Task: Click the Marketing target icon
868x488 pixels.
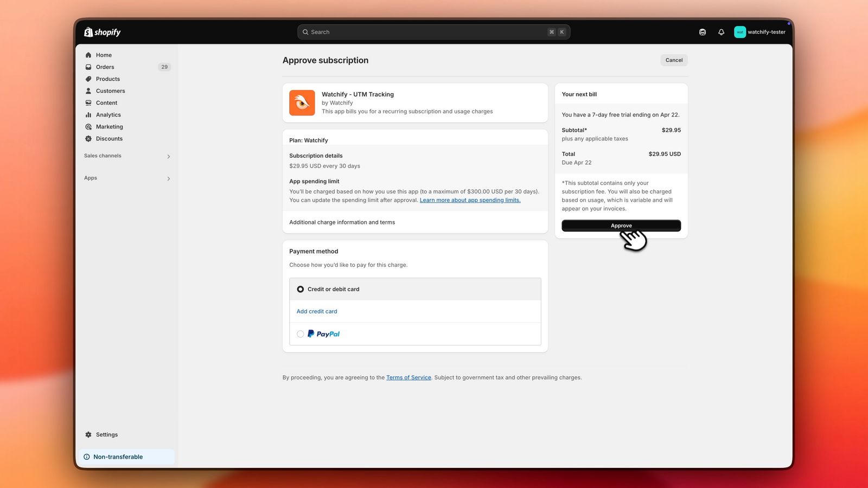Action: pyautogui.click(x=88, y=127)
